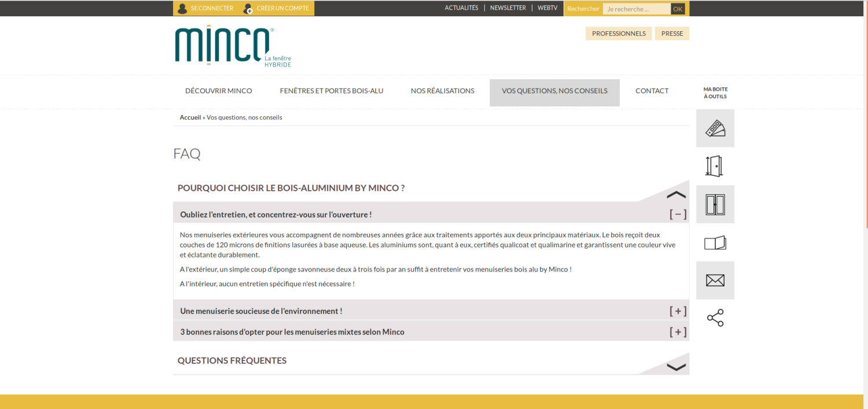Open Fenêtres et portes bois-alu menu
The image size is (868, 409).
[x=332, y=91]
